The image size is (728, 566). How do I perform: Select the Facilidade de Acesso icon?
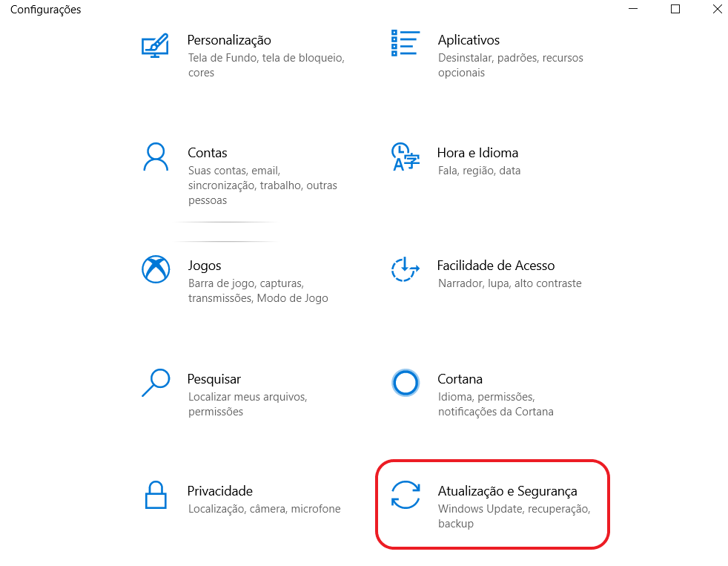tap(406, 269)
